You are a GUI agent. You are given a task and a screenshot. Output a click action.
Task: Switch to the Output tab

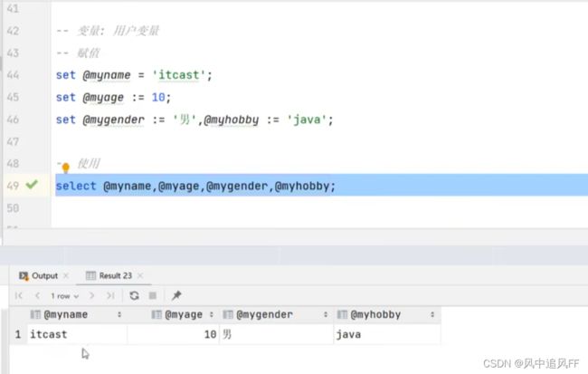pos(44,275)
